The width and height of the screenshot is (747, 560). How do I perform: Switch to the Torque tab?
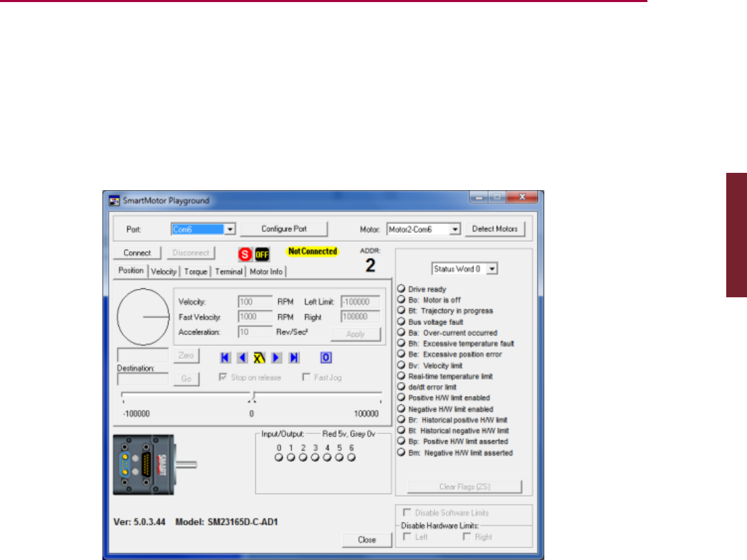click(196, 272)
